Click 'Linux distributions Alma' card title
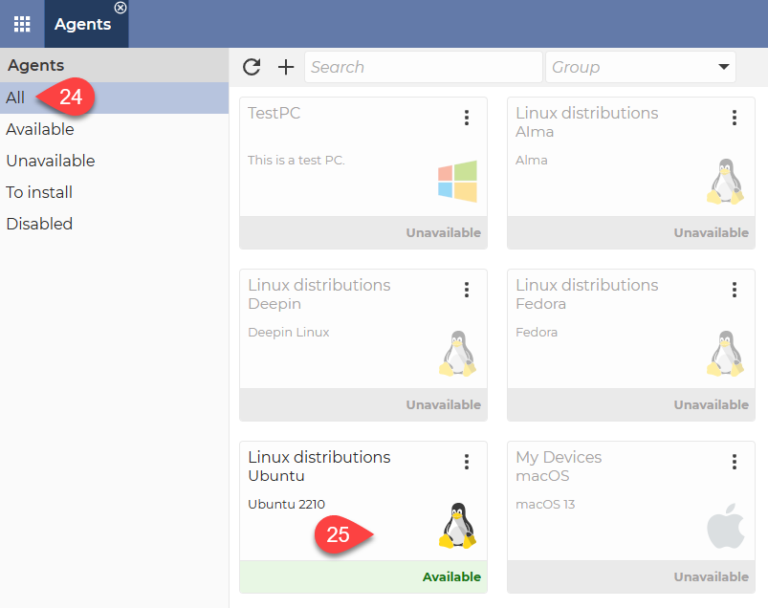 coord(587,122)
